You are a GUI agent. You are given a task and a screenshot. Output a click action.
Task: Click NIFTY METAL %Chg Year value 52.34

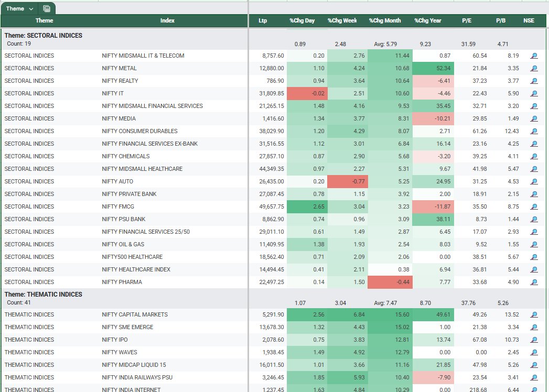click(433, 68)
